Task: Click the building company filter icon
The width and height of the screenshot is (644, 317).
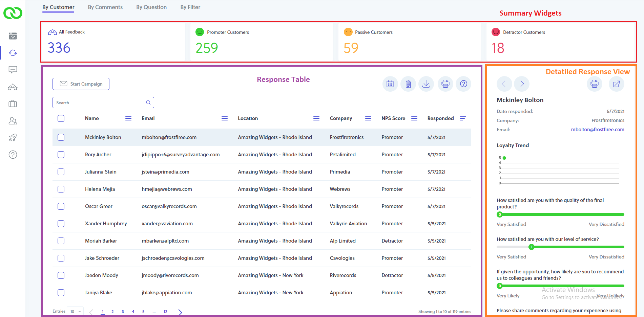Action: 408,84
